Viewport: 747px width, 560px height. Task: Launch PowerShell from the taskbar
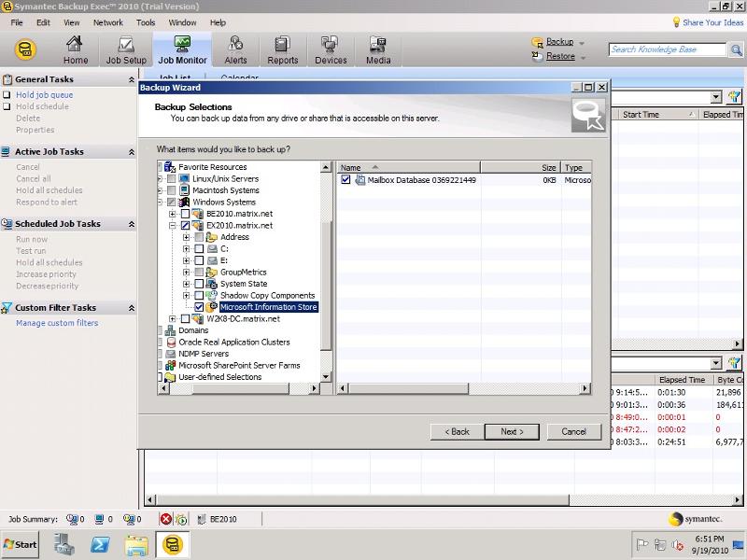(x=100, y=544)
